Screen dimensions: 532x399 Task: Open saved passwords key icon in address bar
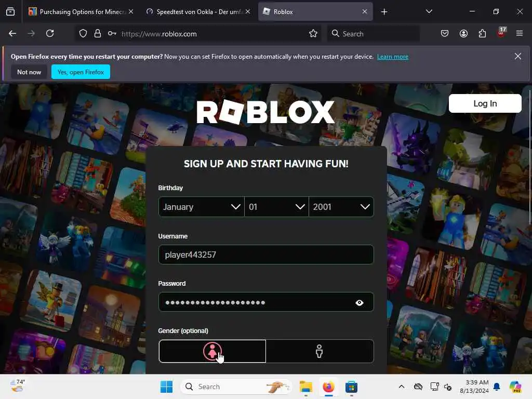(x=112, y=34)
